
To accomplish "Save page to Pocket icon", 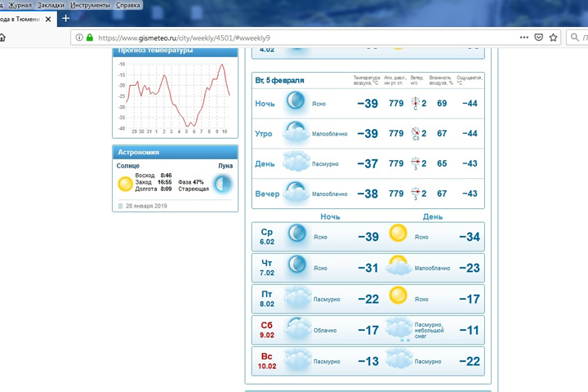I will 539,38.
